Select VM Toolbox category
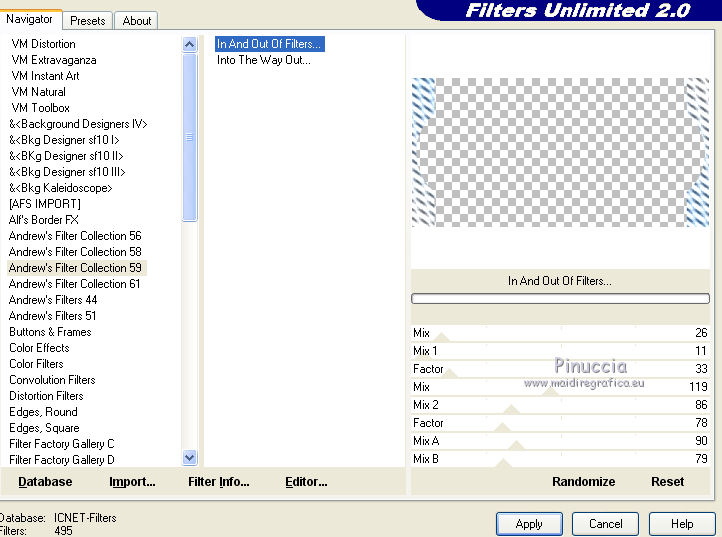 coord(41,108)
